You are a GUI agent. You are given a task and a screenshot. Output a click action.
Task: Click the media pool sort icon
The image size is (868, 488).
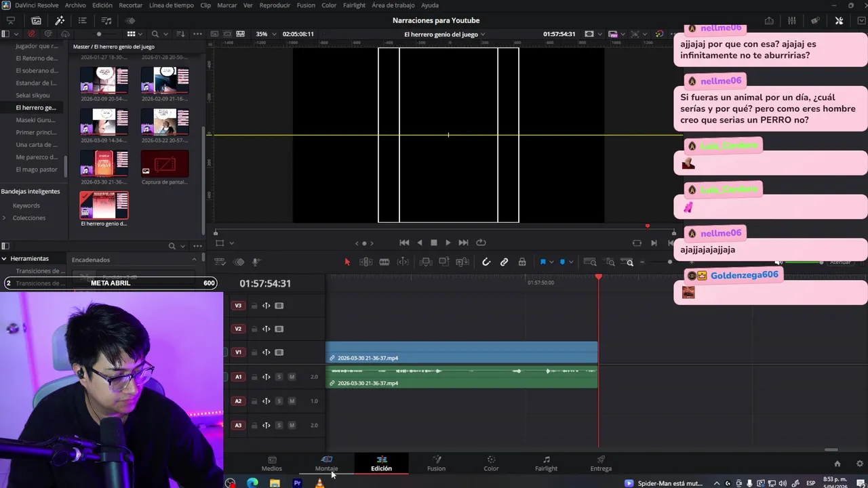pos(180,34)
